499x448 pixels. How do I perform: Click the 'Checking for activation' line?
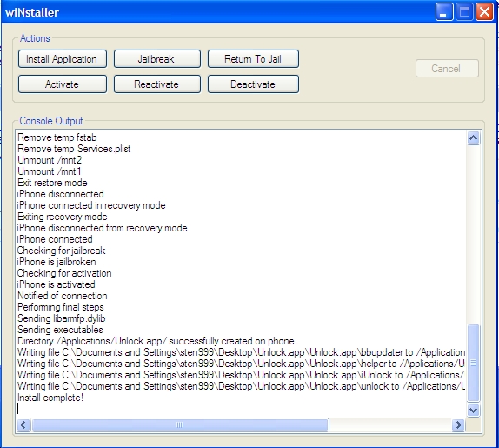tap(64, 273)
